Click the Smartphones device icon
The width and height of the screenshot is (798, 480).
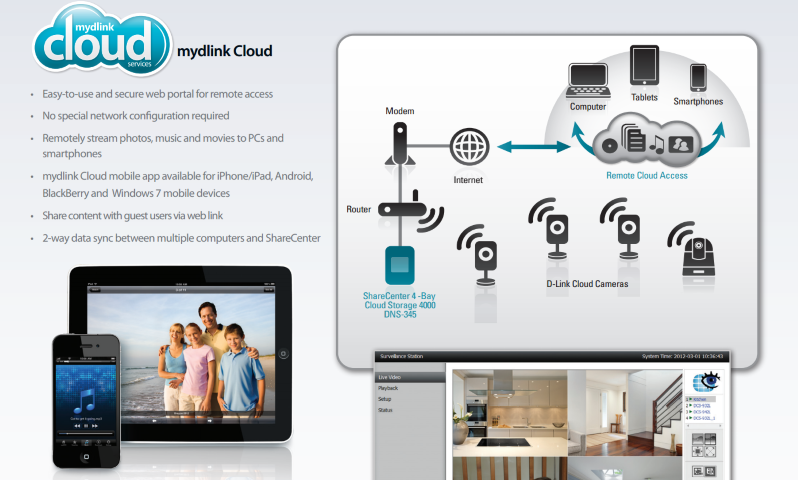(698, 78)
